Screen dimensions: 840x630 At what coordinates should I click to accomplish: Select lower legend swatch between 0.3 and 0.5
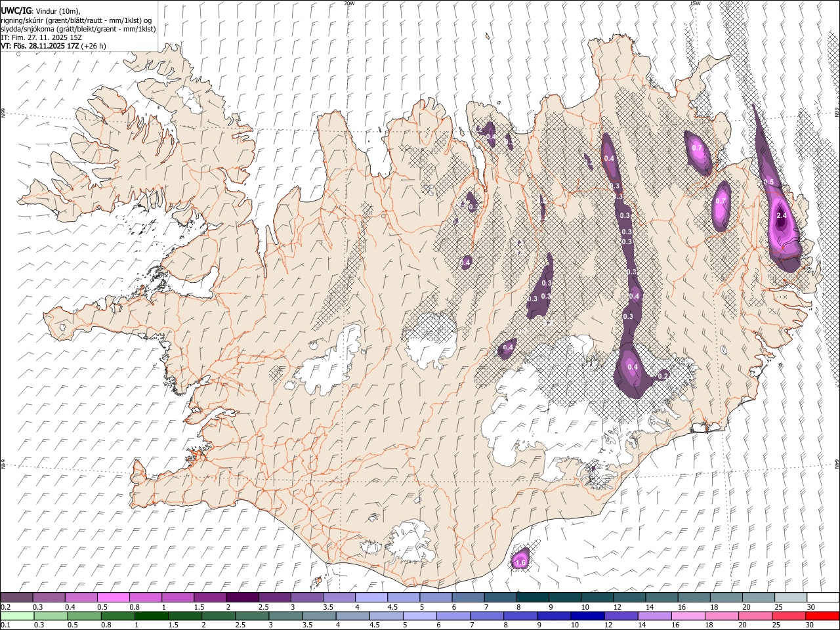(51, 616)
